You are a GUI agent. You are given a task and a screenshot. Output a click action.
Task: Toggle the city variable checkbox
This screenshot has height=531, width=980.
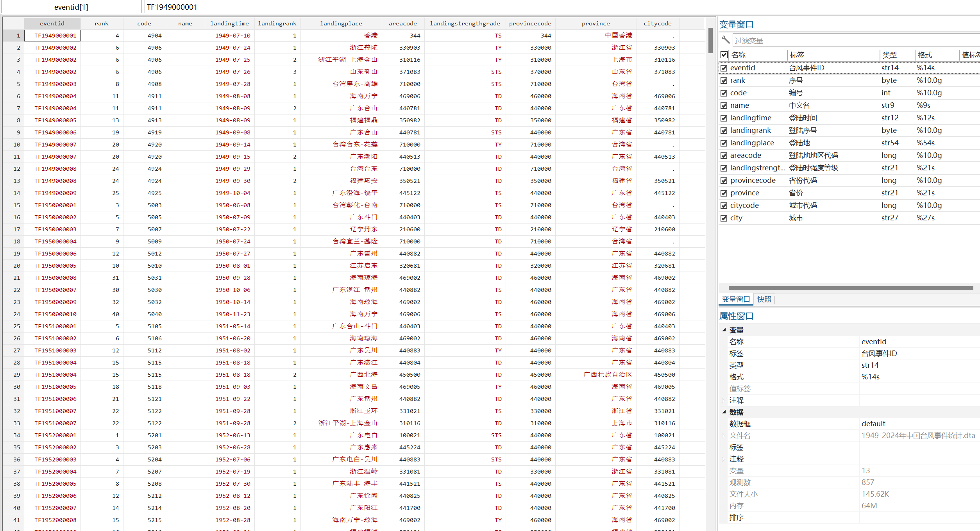pyautogui.click(x=724, y=218)
